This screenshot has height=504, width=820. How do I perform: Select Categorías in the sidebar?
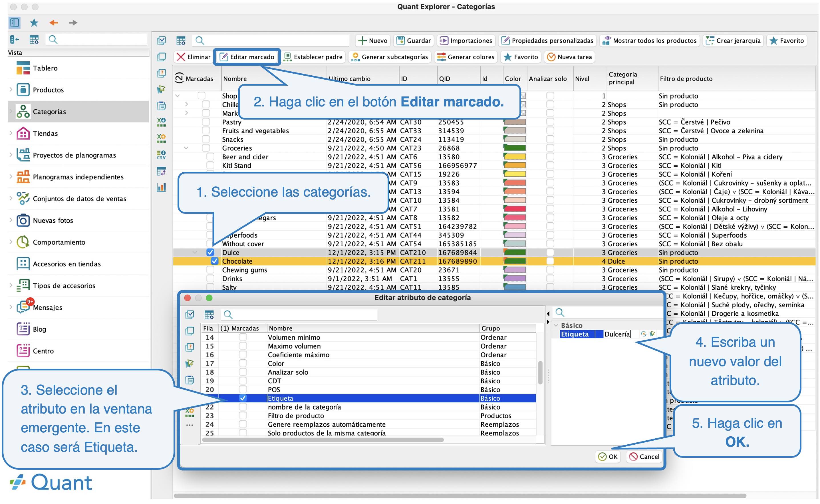click(x=78, y=112)
